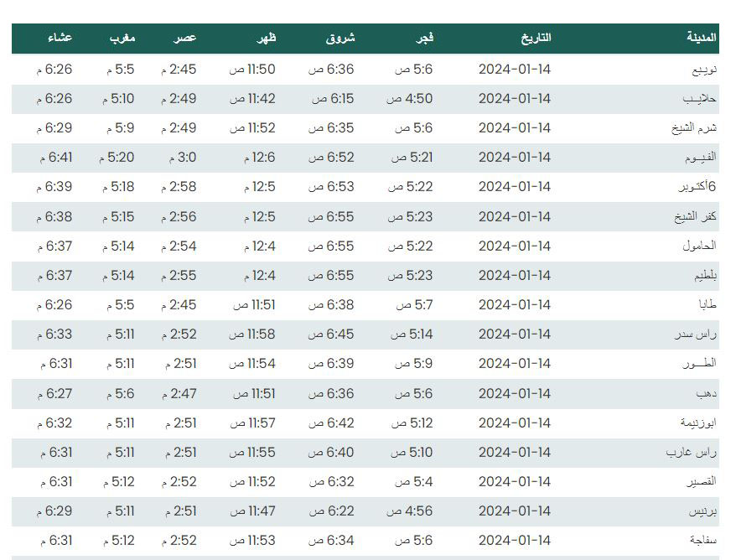Click the المدينة column header
736x560 pixels.
point(702,38)
